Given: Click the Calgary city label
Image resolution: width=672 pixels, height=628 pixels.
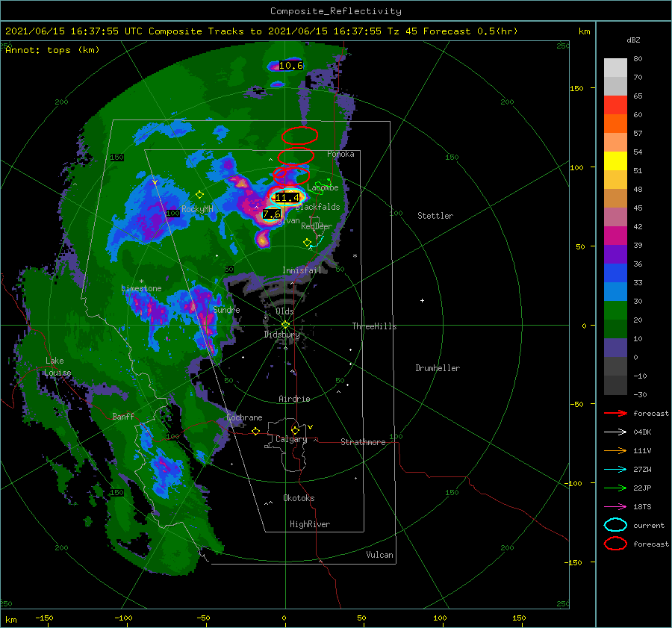Looking at the screenshot, I should pos(291,439).
